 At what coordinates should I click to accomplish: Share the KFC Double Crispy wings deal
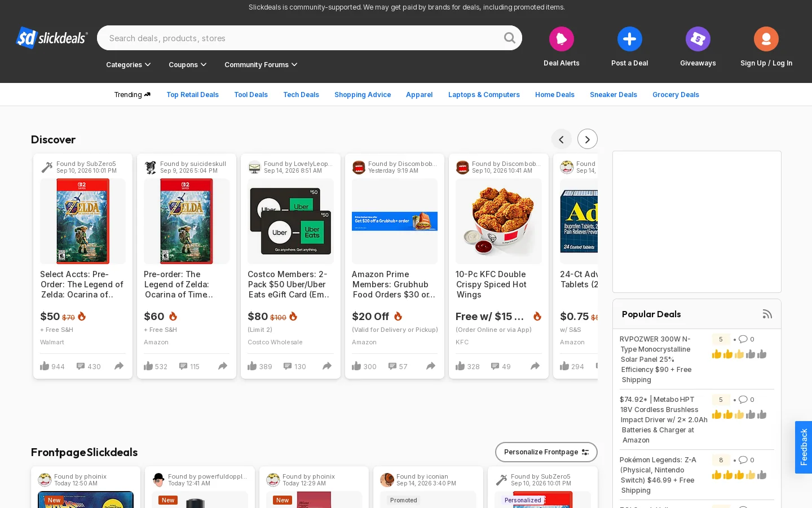(x=535, y=366)
